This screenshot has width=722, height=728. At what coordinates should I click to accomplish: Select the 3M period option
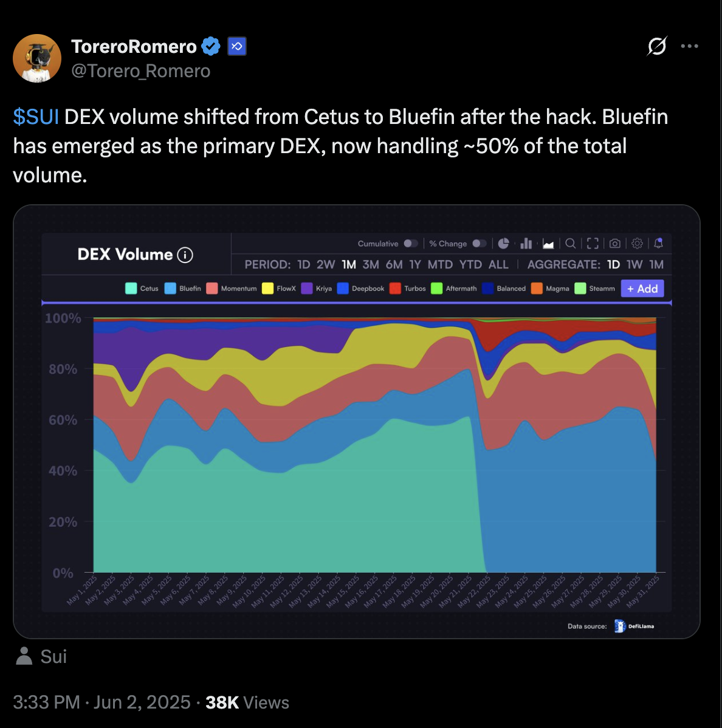pyautogui.click(x=371, y=264)
